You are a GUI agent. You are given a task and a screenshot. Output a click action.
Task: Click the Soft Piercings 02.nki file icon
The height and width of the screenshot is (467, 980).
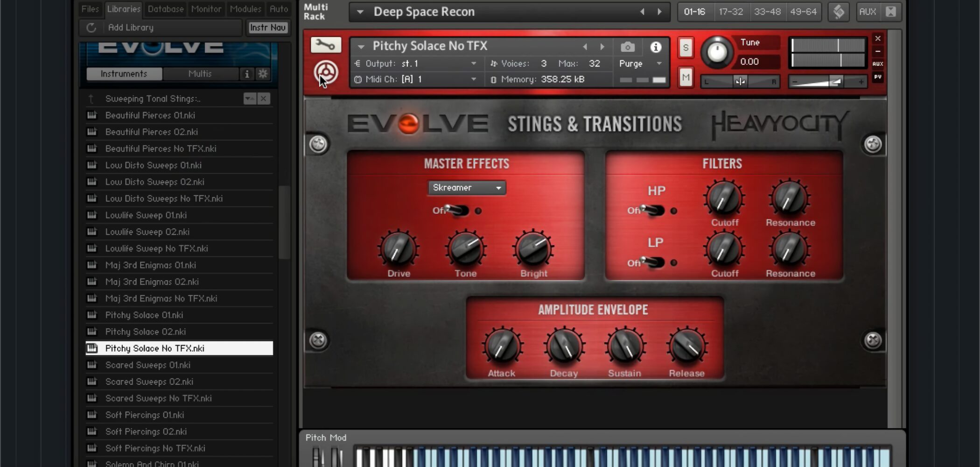[92, 432]
